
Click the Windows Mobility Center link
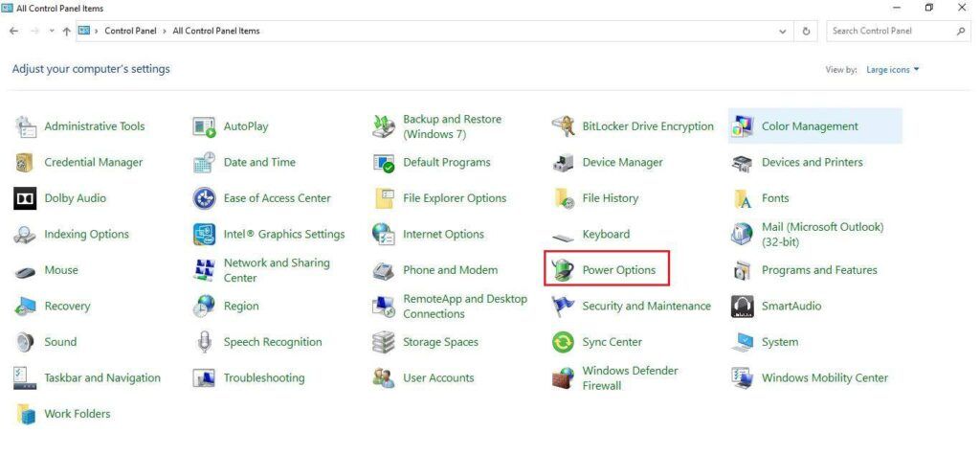coord(825,378)
